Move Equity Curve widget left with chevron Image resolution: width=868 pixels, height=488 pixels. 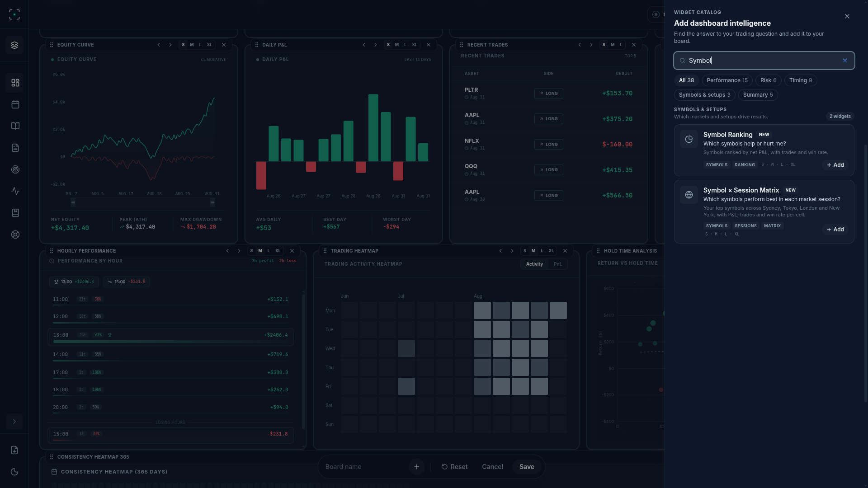pyautogui.click(x=159, y=45)
